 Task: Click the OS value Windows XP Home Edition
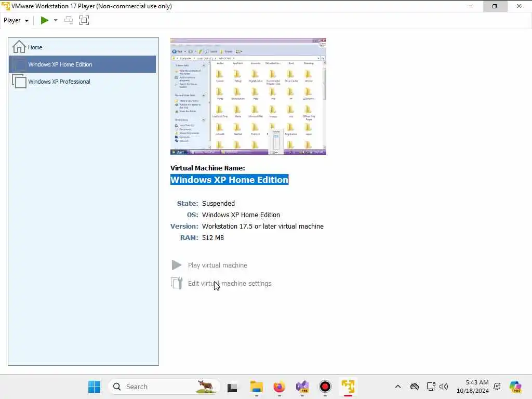point(241,215)
